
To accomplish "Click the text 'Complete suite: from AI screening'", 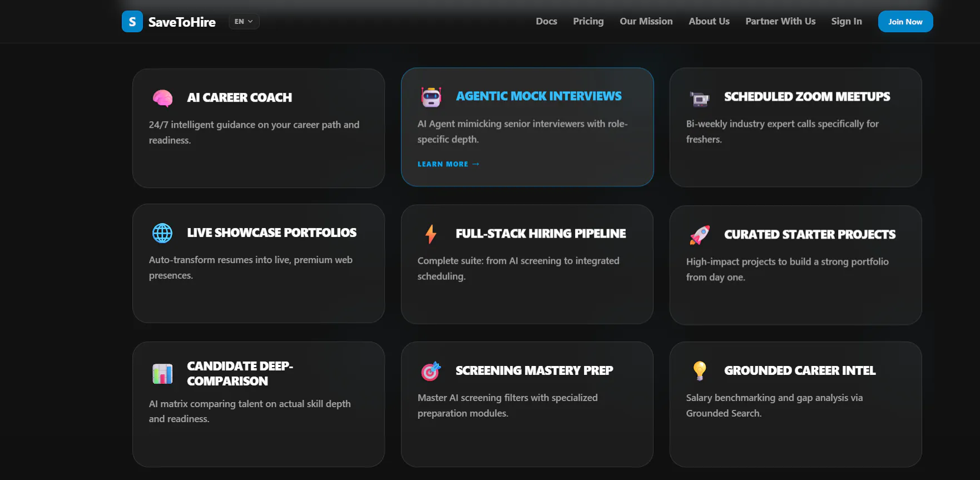I will (x=489, y=261).
